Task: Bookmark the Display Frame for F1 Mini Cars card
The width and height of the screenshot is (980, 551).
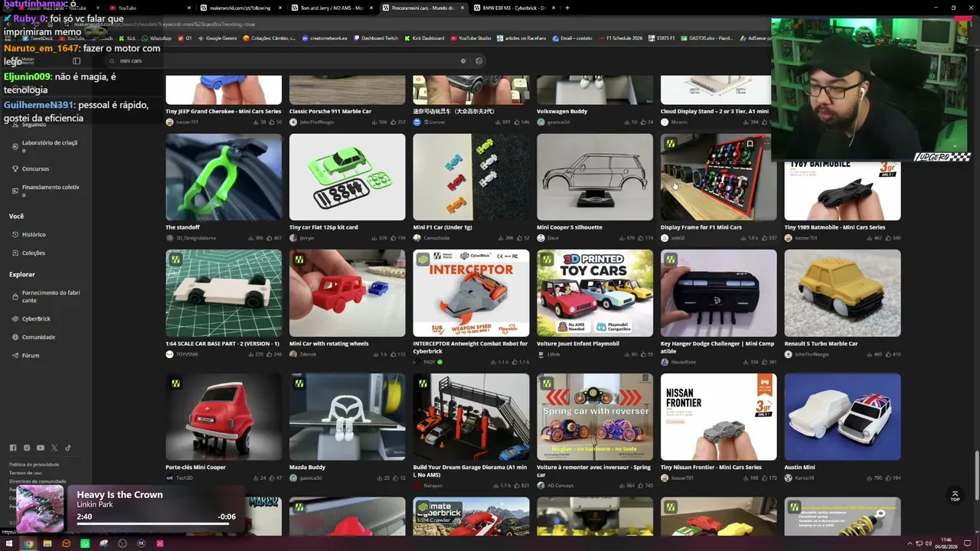Action: click(750, 143)
